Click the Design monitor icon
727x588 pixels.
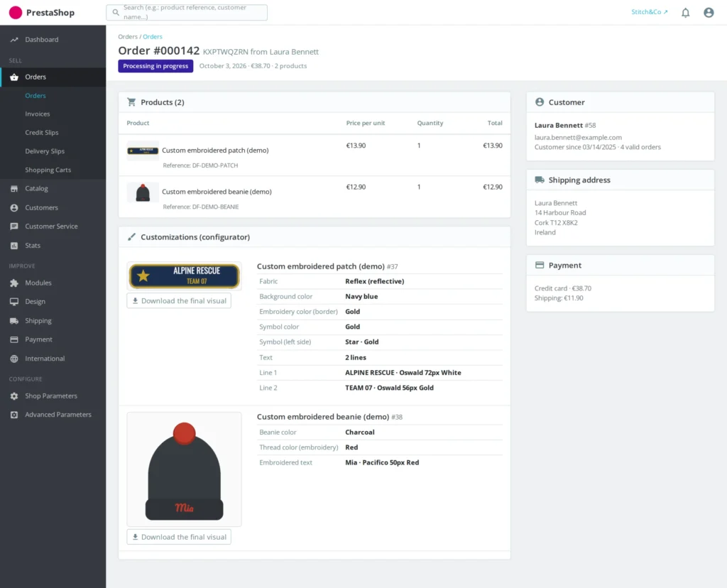(x=14, y=301)
